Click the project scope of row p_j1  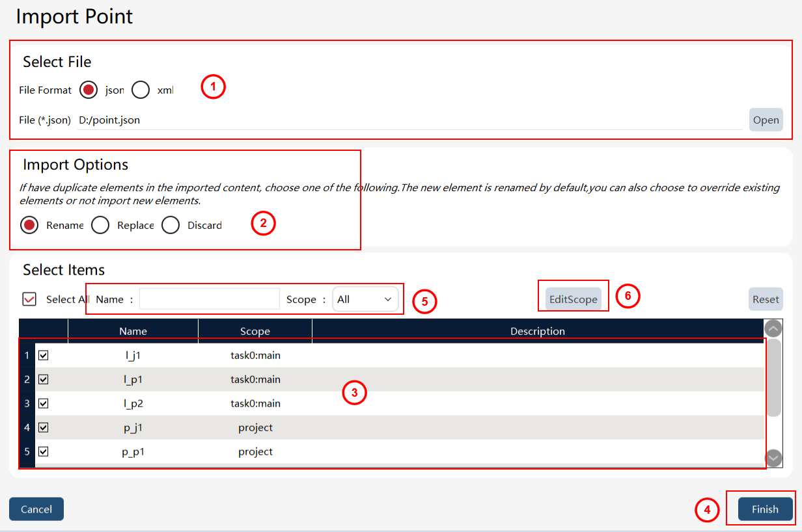[255, 427]
